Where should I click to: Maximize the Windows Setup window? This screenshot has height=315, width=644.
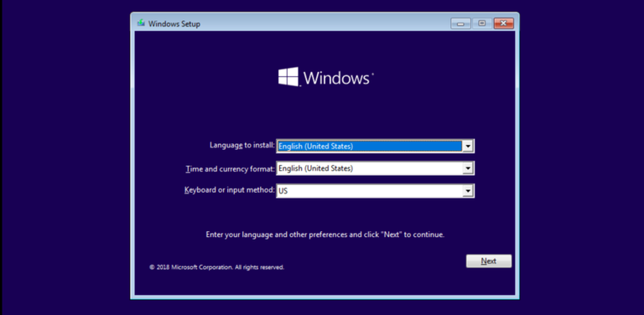(482, 23)
